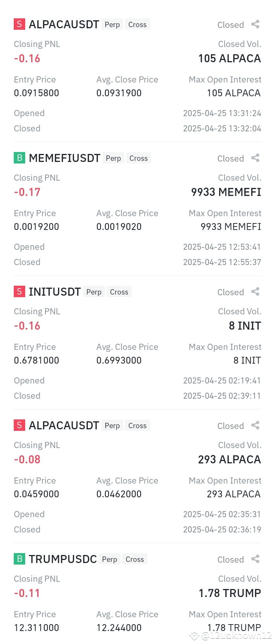Click the 1.78 TRUMP closed volume

tap(230, 593)
